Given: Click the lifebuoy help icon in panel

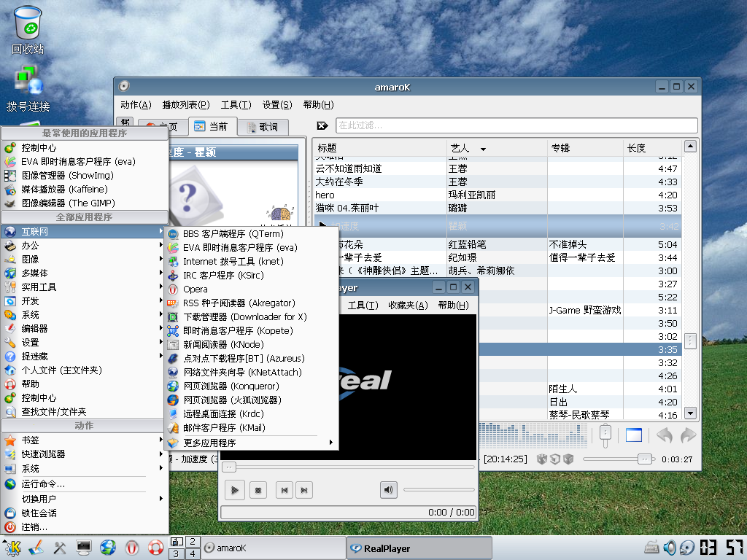Looking at the screenshot, I should [156, 548].
